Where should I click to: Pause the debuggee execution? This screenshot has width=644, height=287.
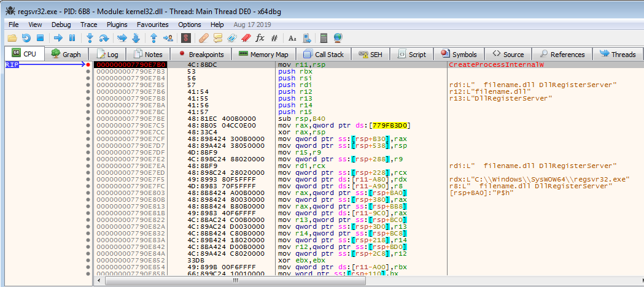click(x=72, y=38)
